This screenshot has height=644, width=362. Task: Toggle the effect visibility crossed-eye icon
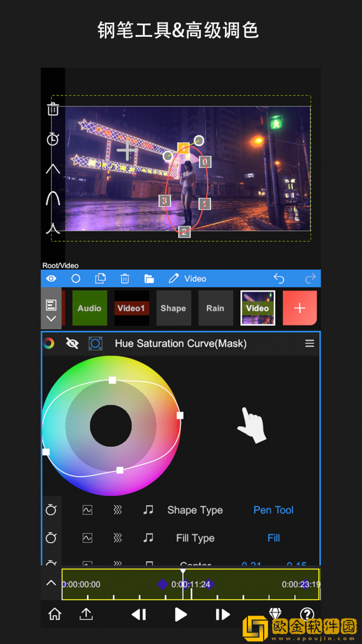(x=72, y=343)
